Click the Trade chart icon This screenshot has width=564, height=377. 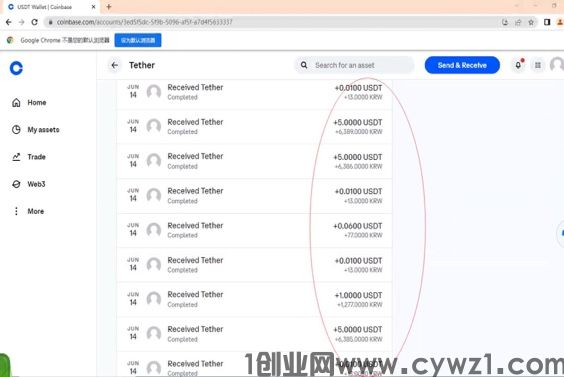click(x=16, y=157)
